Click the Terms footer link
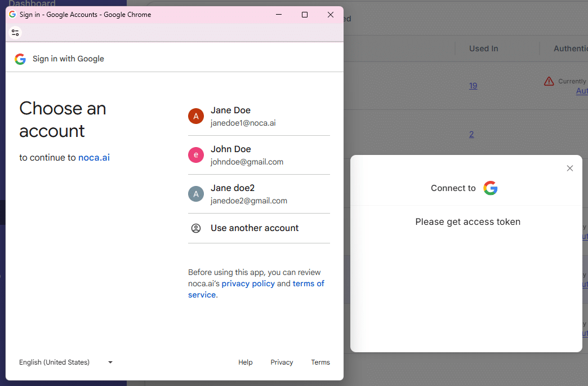 (x=320, y=362)
